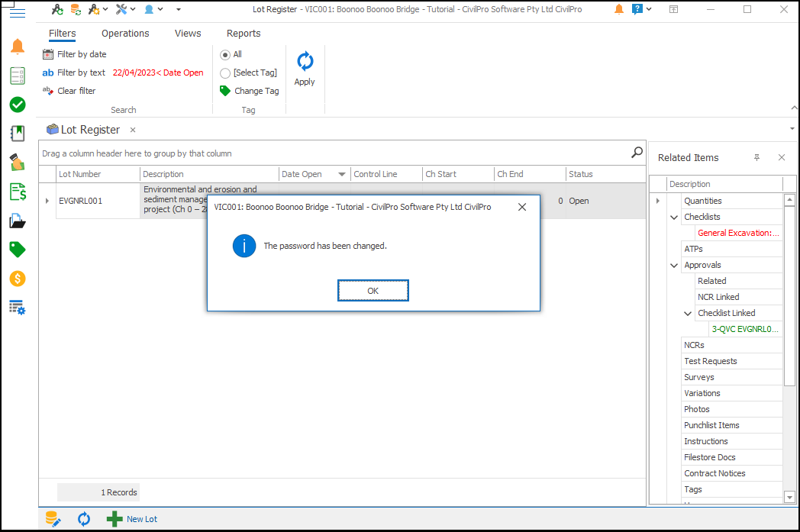Image resolution: width=800 pixels, height=532 pixels.
Task: Click OK in the password changed dialog
Action: point(373,291)
